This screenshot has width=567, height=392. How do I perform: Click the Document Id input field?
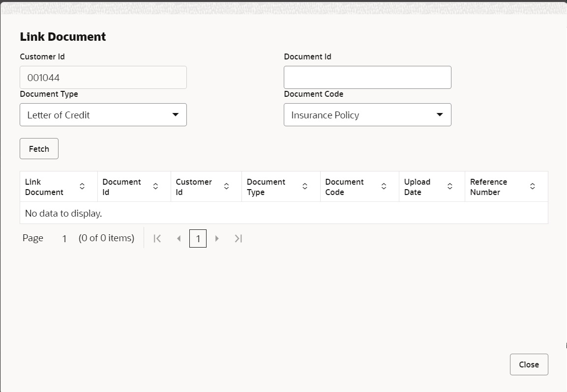click(x=367, y=77)
